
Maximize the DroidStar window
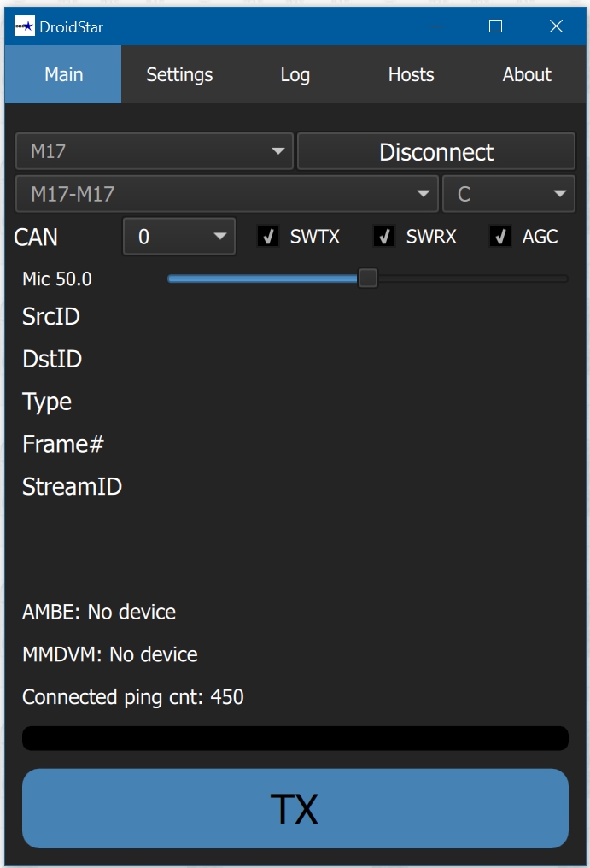495,26
